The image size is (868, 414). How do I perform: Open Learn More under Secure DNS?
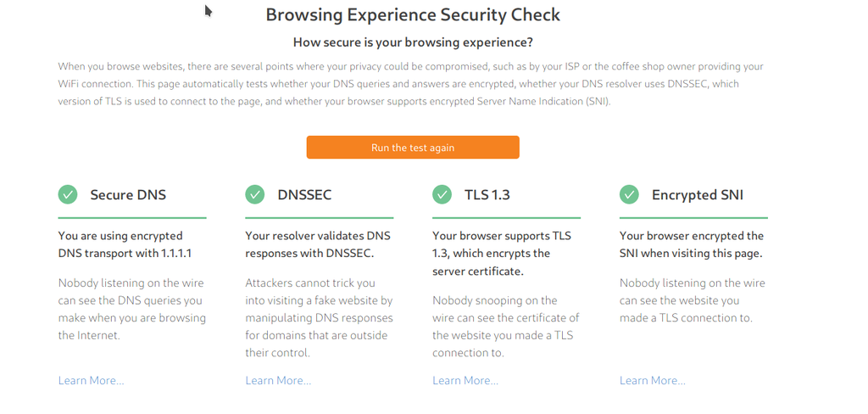pyautogui.click(x=92, y=381)
